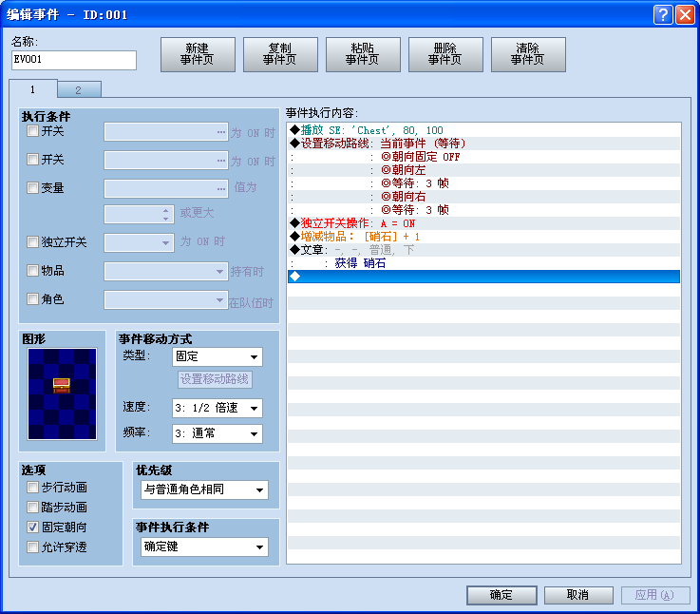Select the 独立开关操作: A = ON line
This screenshot has height=614, width=700.
tap(484, 223)
